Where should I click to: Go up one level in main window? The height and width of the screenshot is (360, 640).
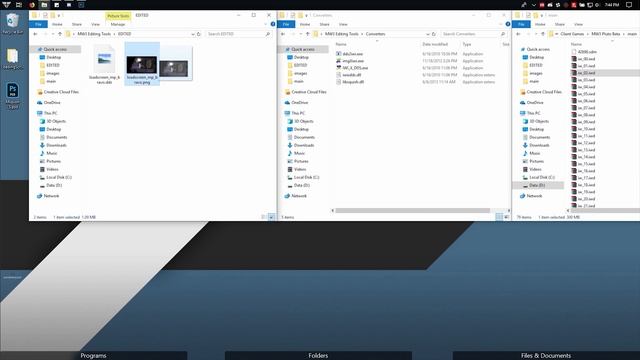543,34
